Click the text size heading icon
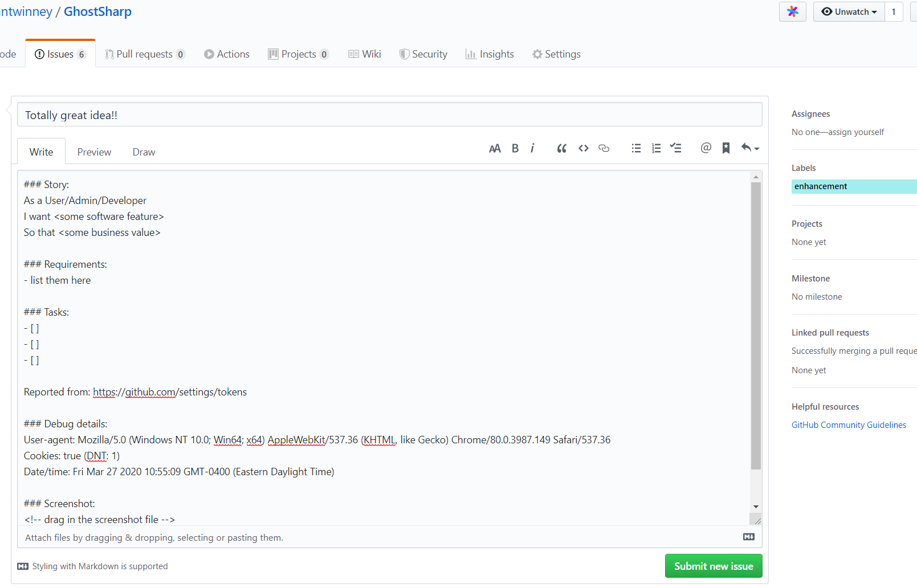 495,149
